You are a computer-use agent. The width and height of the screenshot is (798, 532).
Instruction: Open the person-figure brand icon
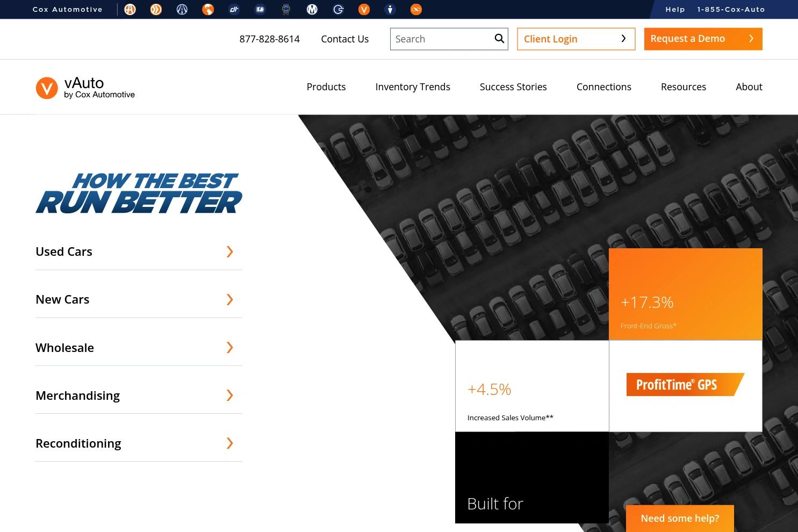390,9
